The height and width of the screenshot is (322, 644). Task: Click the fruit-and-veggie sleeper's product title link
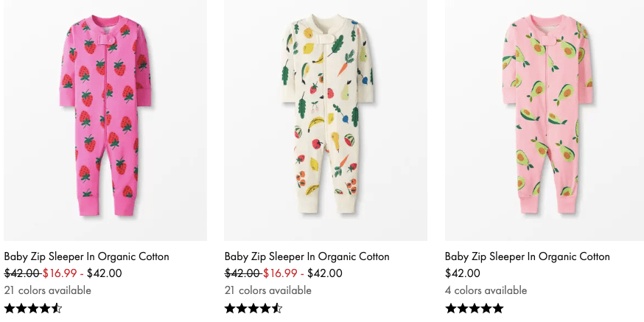[x=307, y=256]
